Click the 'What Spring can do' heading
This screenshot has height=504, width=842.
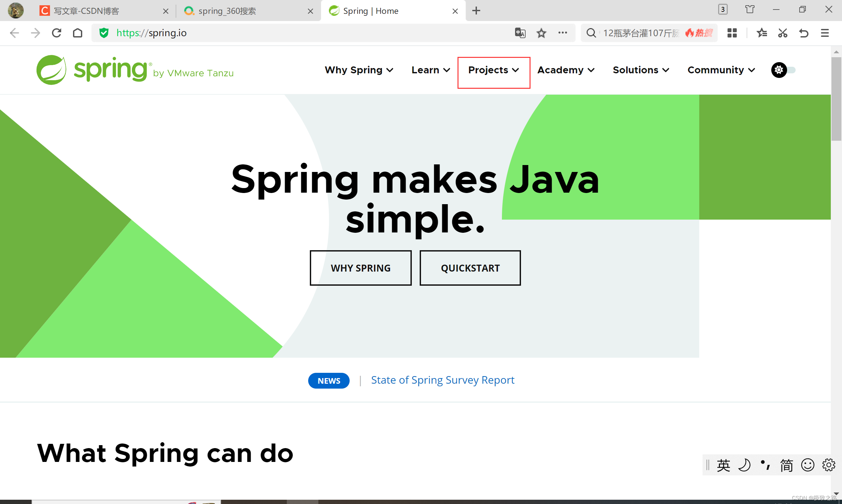coord(165,453)
